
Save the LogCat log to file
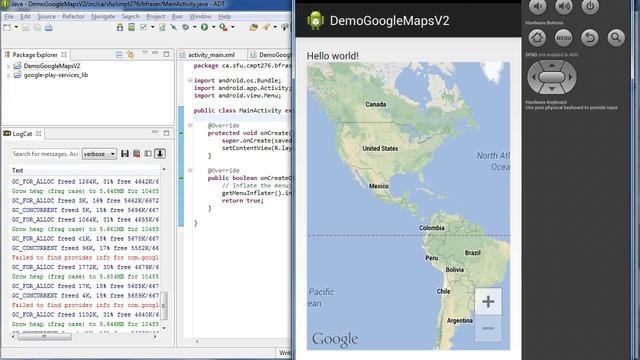tap(125, 154)
